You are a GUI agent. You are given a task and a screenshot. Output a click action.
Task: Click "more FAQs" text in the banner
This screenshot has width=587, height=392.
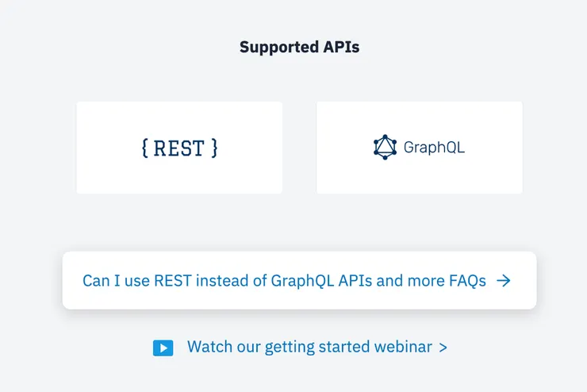point(446,281)
